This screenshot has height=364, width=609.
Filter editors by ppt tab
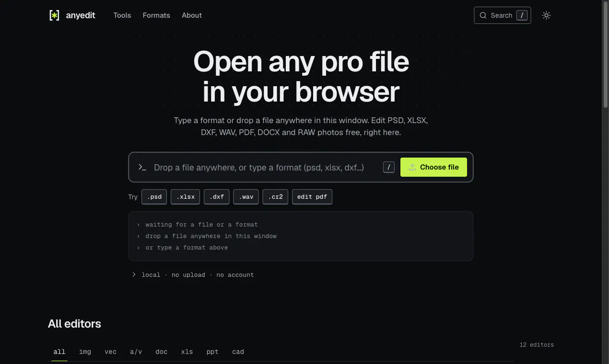coord(212,352)
